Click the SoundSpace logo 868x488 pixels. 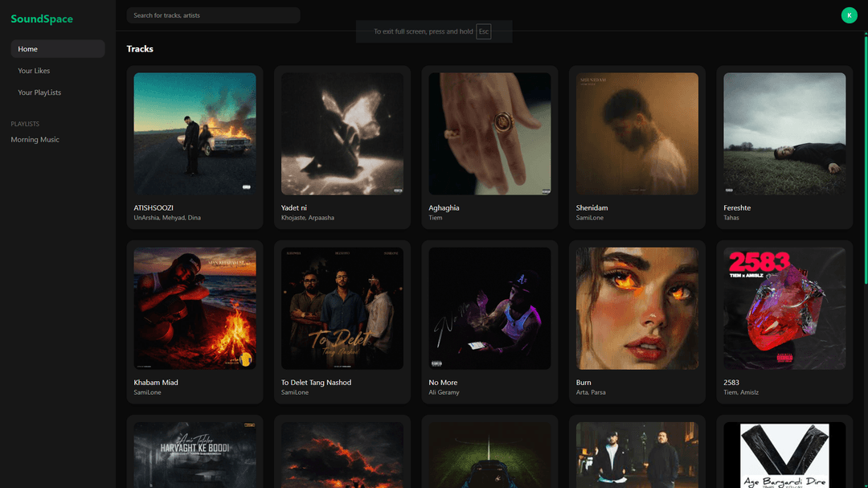(x=42, y=18)
